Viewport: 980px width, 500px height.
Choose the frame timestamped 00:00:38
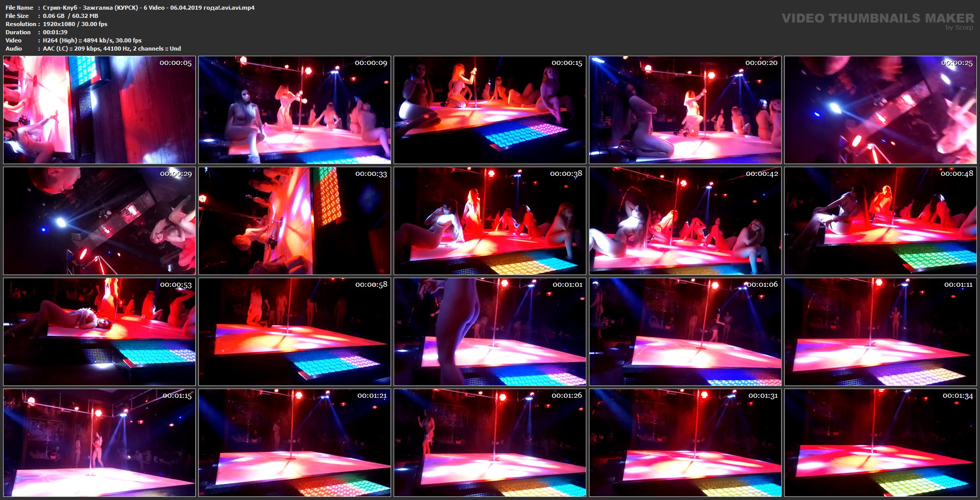point(490,221)
